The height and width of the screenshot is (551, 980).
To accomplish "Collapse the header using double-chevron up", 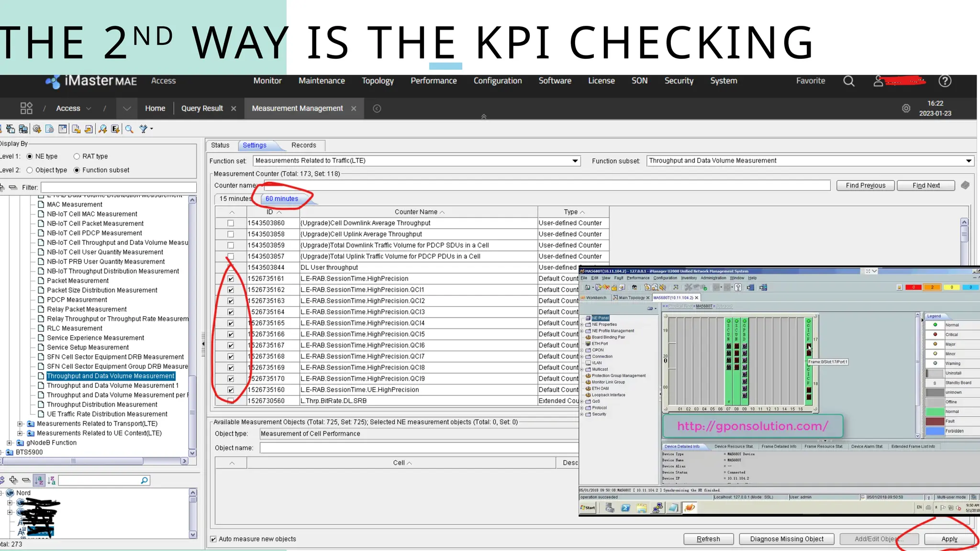I will (x=484, y=116).
